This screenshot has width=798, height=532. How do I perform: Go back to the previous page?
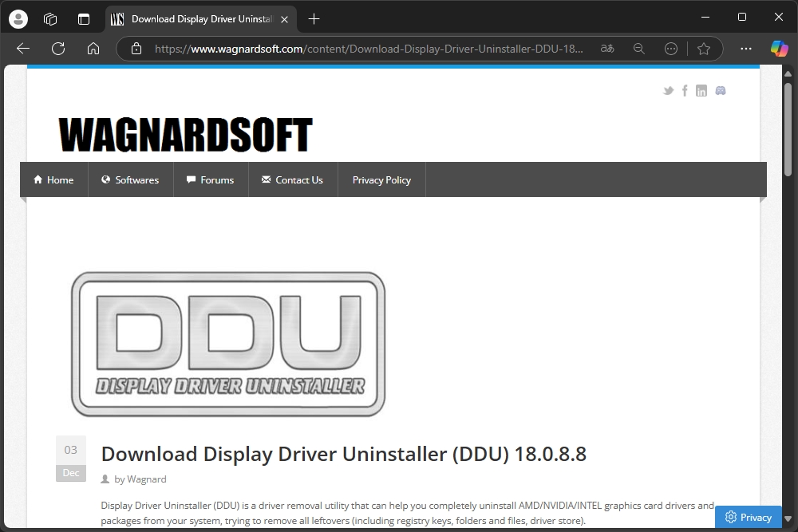(23, 49)
